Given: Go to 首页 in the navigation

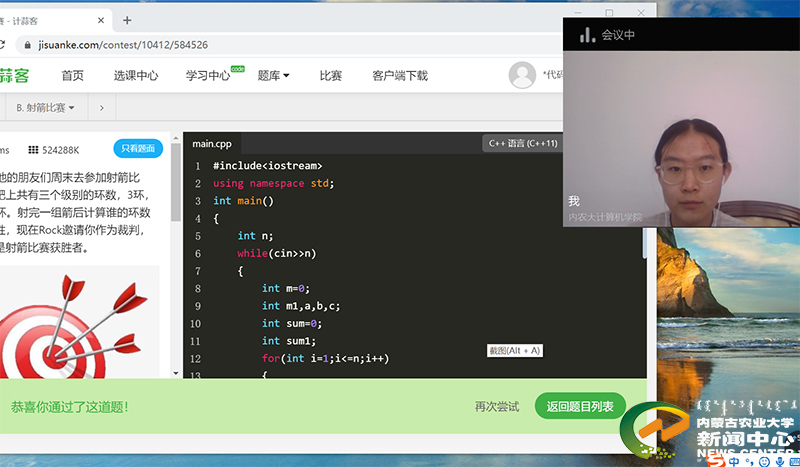Looking at the screenshot, I should (x=72, y=76).
